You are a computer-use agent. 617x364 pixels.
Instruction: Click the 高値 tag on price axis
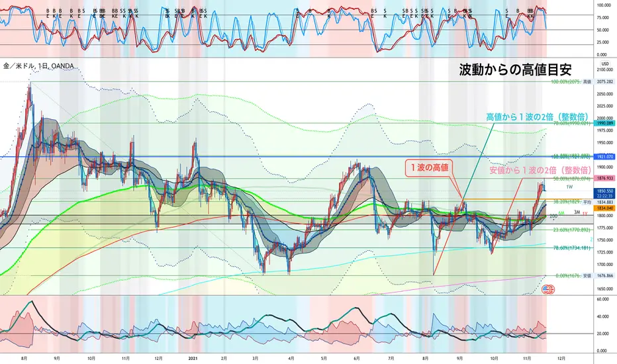tap(587, 82)
